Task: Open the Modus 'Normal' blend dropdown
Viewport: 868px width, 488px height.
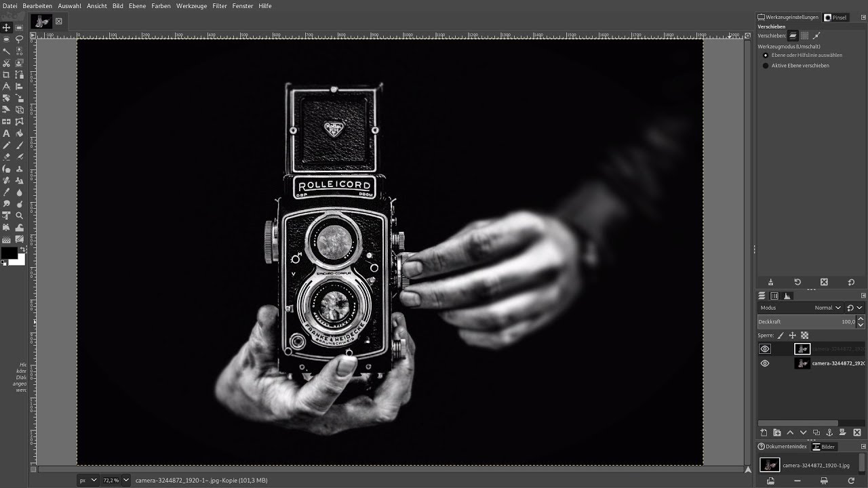Action: [801, 308]
